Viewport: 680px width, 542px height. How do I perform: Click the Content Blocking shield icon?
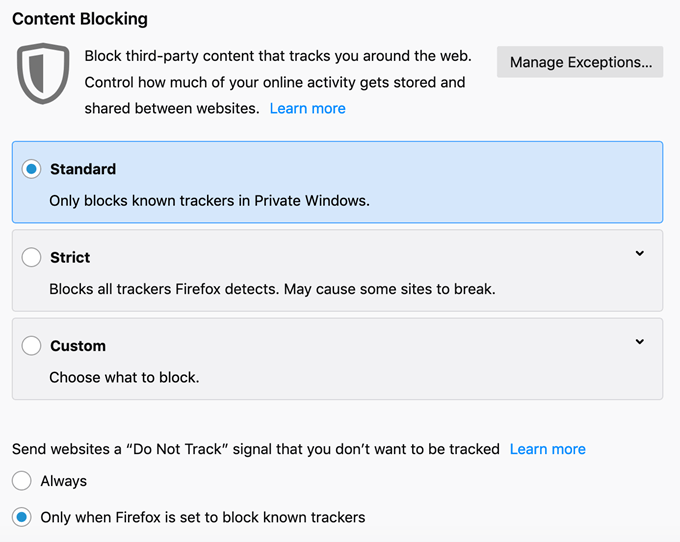pyautogui.click(x=42, y=71)
